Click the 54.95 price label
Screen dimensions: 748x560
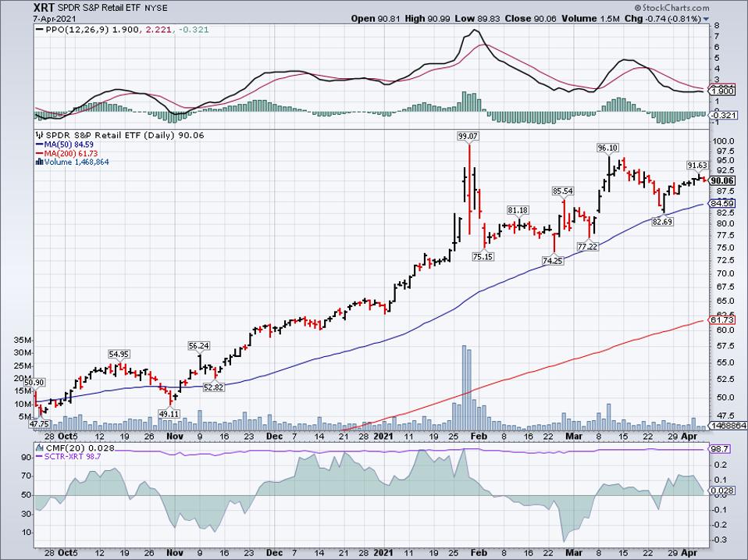click(x=119, y=355)
